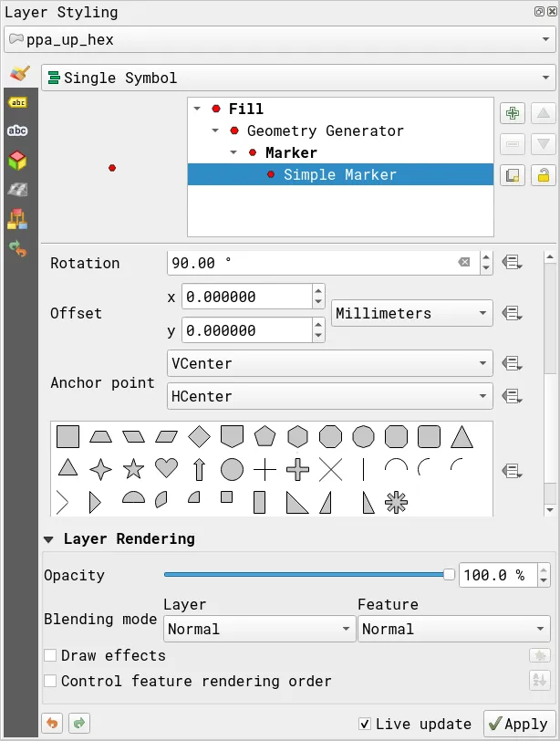Select the arrow marker shape

coord(199,469)
